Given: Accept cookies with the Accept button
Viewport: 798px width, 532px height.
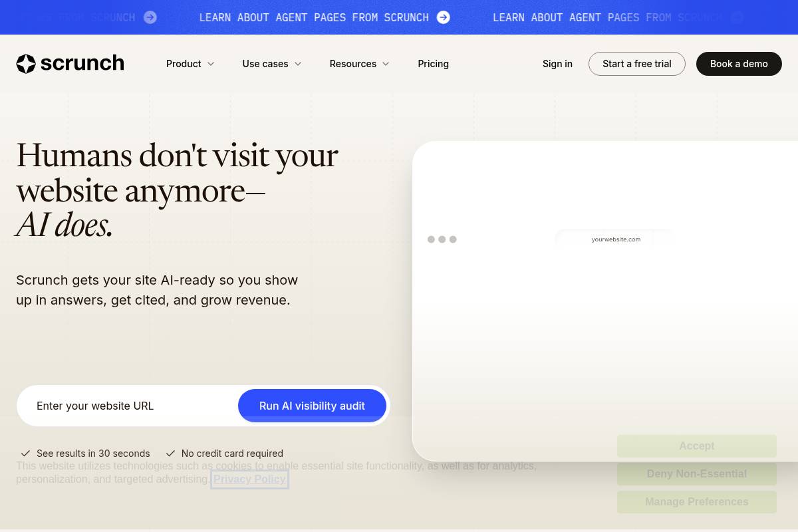Looking at the screenshot, I should pos(697,446).
